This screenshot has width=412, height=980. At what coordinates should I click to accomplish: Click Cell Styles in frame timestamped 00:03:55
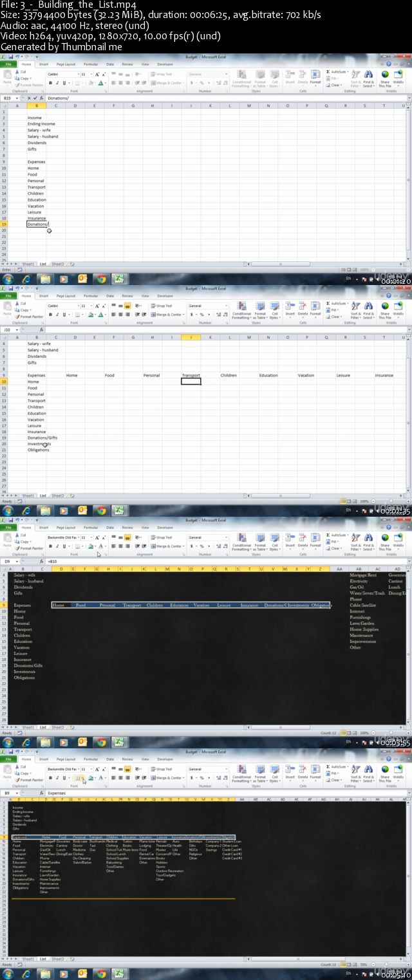[274, 543]
